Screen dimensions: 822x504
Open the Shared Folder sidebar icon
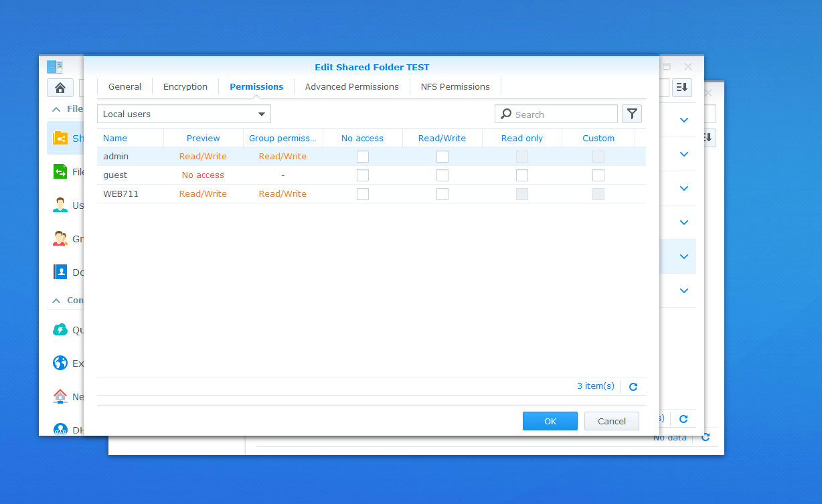tap(60, 139)
